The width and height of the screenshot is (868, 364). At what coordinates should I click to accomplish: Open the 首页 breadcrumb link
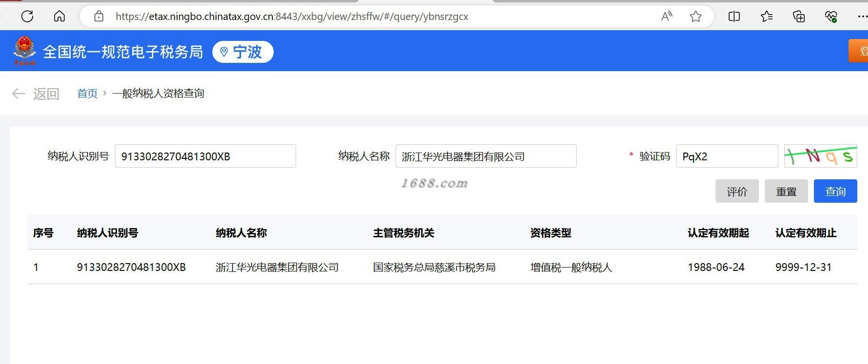[87, 94]
